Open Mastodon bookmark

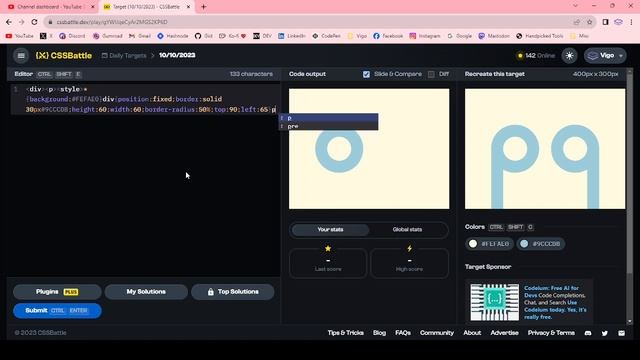494,36
